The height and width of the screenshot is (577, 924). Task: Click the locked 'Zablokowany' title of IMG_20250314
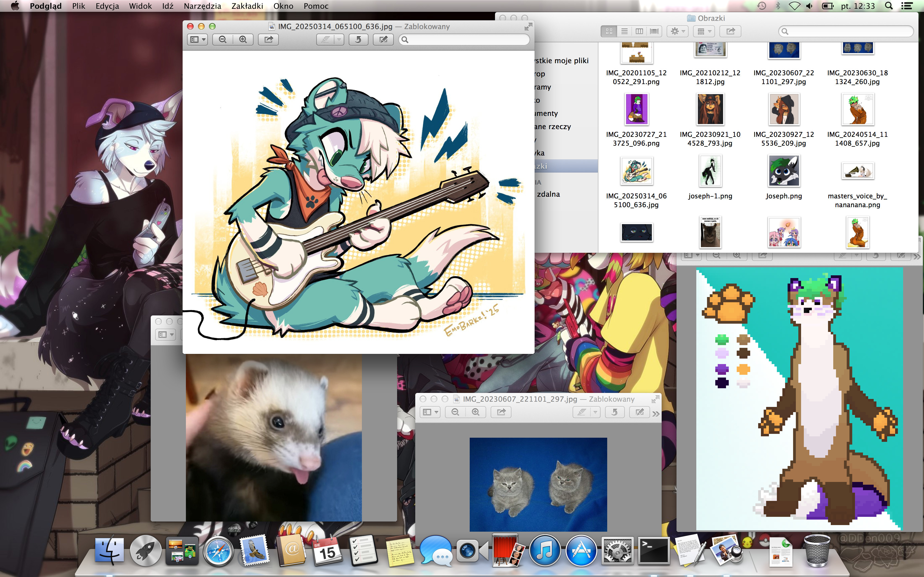[x=427, y=26]
